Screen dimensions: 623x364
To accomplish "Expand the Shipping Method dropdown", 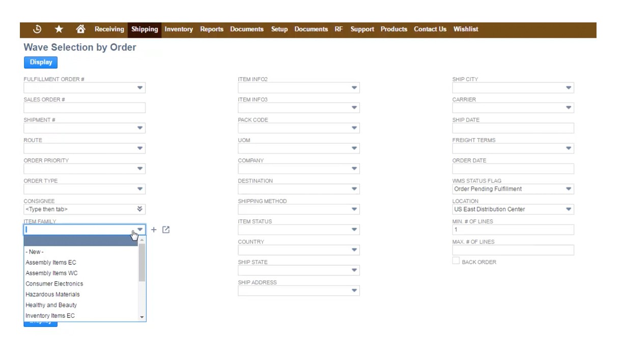I will pyautogui.click(x=354, y=209).
